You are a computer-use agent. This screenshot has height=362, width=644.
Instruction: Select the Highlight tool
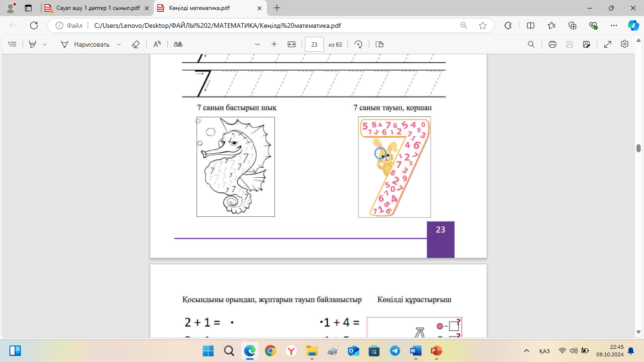point(33,44)
